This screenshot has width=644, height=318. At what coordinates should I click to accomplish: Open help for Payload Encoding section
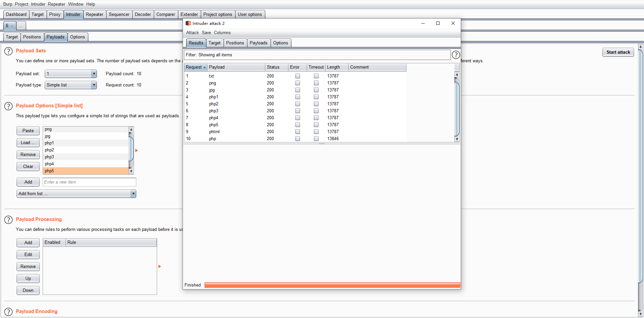coord(8,312)
